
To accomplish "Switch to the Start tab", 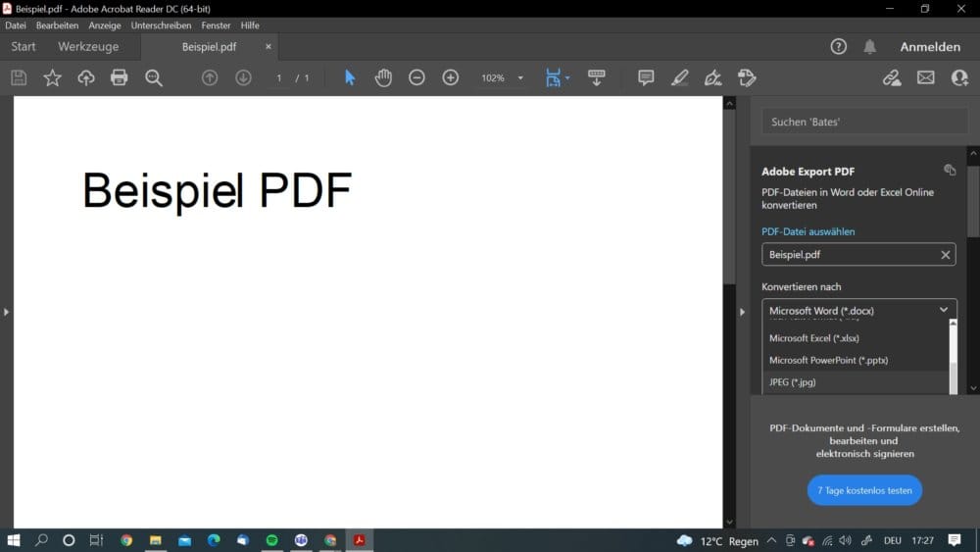I will point(24,47).
